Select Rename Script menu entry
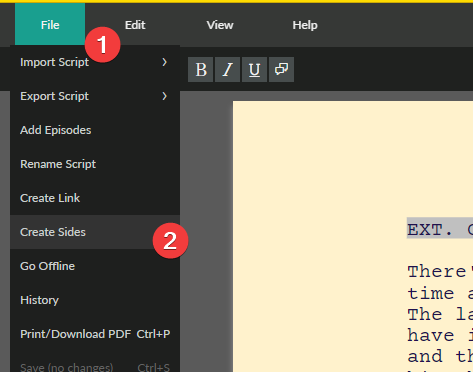The image size is (473, 372). (x=95, y=164)
